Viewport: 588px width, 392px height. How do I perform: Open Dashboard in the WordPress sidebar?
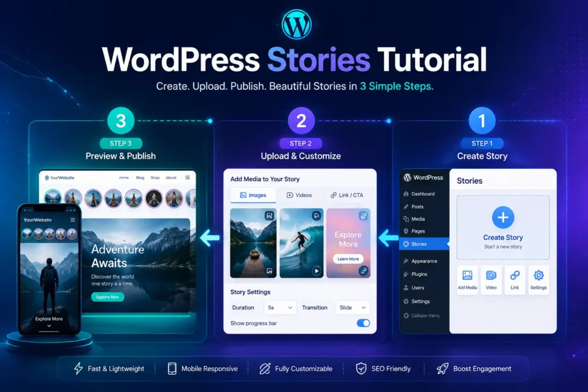424,194
